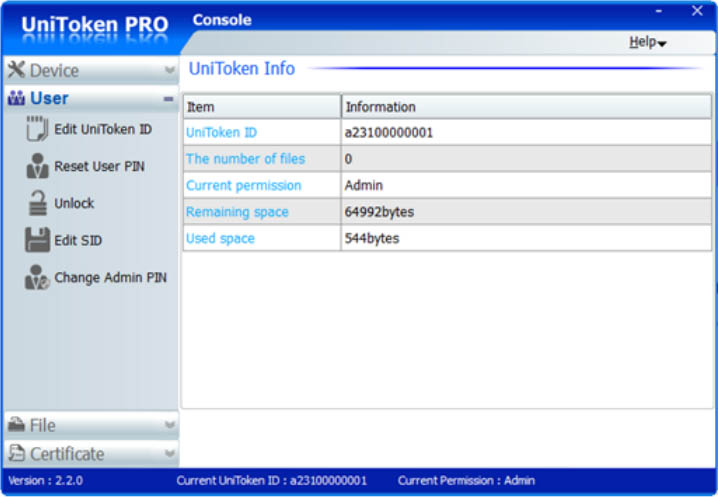Click the number of files value 0
718x497 pixels.
click(x=348, y=159)
